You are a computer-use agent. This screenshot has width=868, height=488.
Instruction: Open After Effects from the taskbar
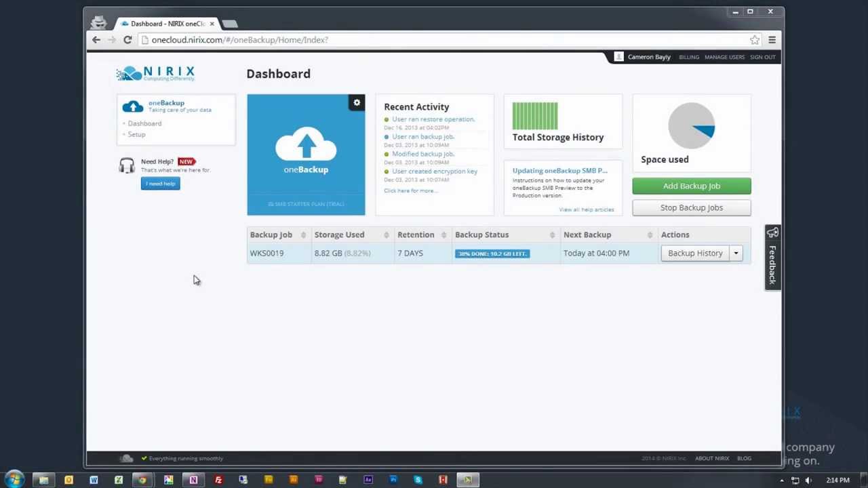click(x=368, y=480)
